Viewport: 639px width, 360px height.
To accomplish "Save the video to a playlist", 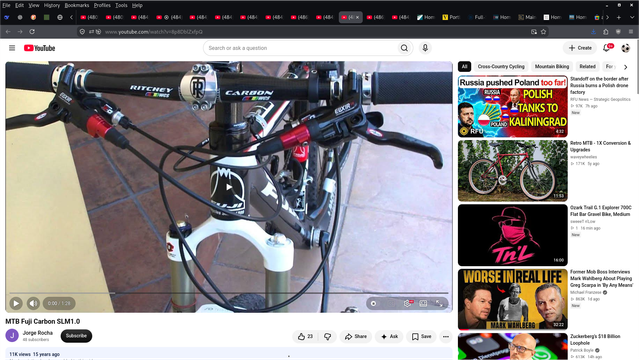I will click(421, 336).
